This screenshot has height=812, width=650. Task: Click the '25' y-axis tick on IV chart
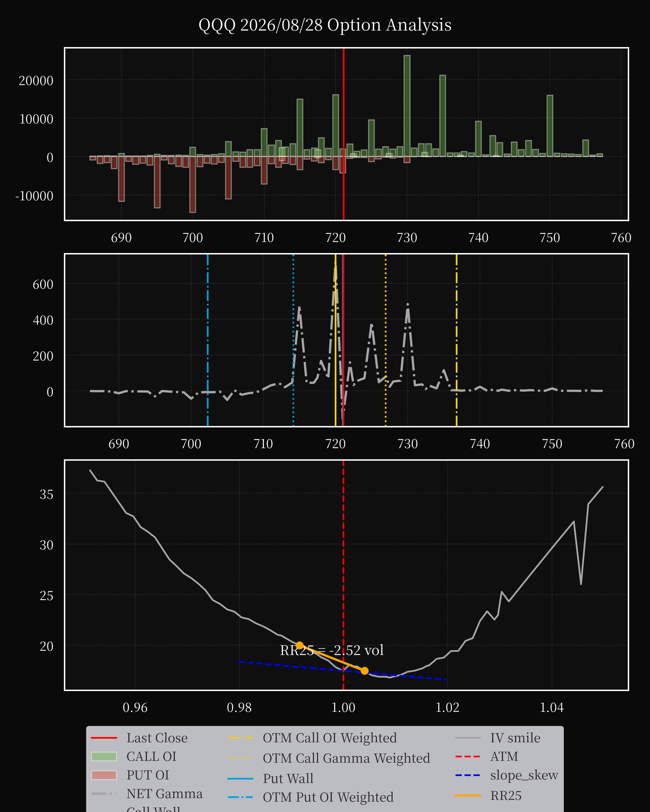46,596
